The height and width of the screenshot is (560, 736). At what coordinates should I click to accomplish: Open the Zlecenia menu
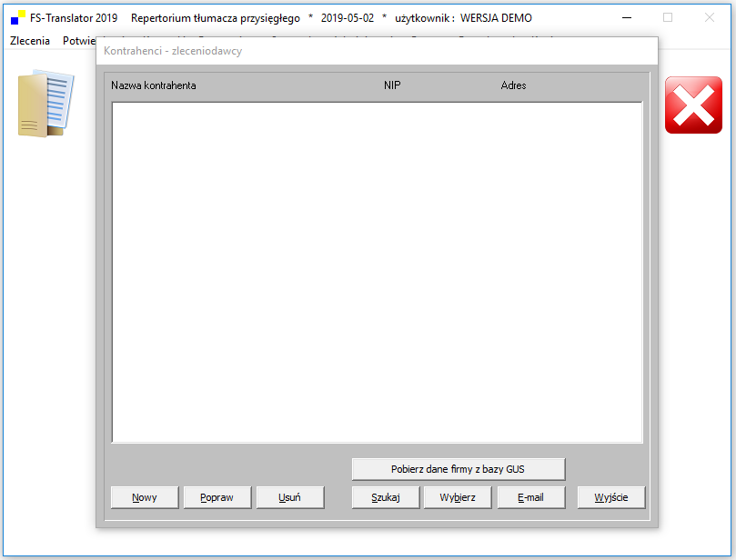coord(30,41)
